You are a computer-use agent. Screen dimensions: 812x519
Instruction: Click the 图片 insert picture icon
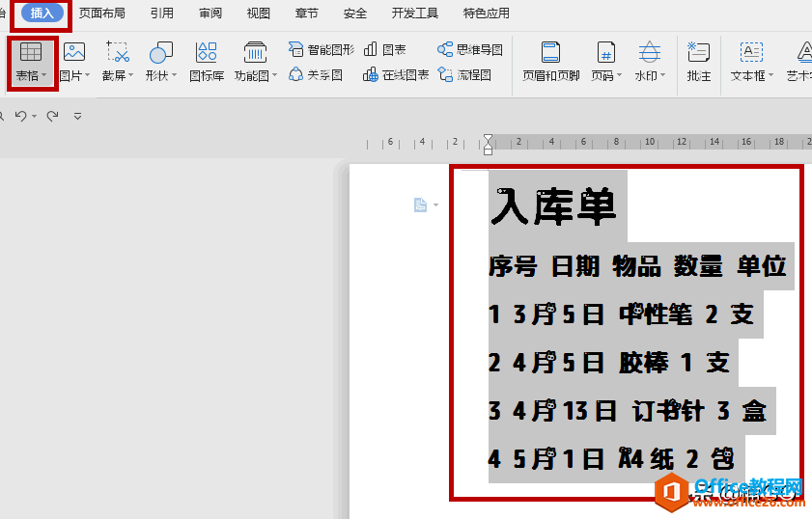pos(74,52)
